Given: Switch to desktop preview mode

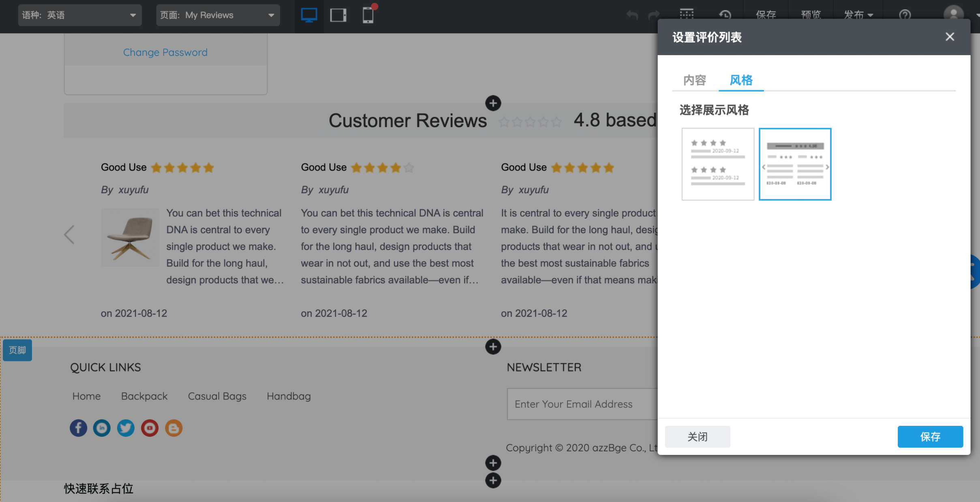Looking at the screenshot, I should [308, 15].
